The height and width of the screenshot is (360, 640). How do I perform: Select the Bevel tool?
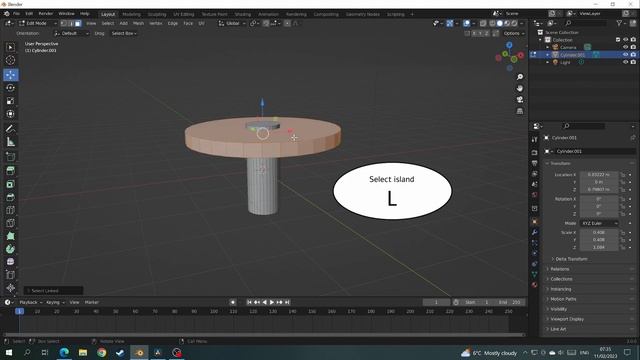click(x=11, y=197)
